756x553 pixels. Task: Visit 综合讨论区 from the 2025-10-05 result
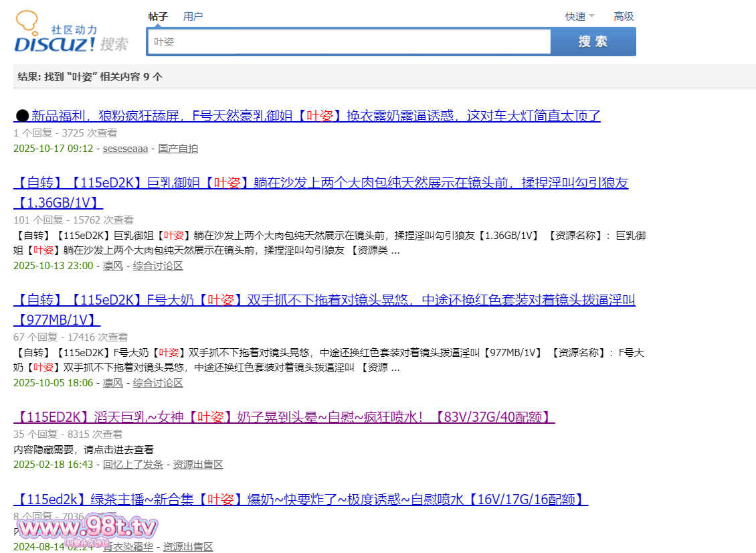tap(158, 383)
